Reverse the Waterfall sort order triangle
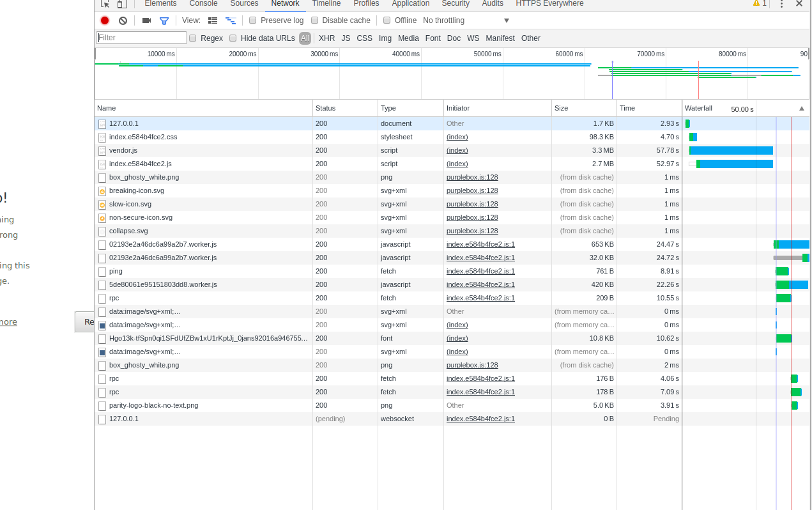This screenshot has width=812, height=510. tap(802, 108)
